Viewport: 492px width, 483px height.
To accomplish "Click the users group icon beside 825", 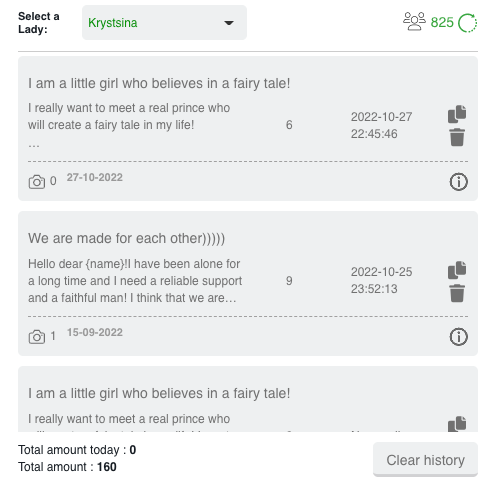I will pos(414,22).
